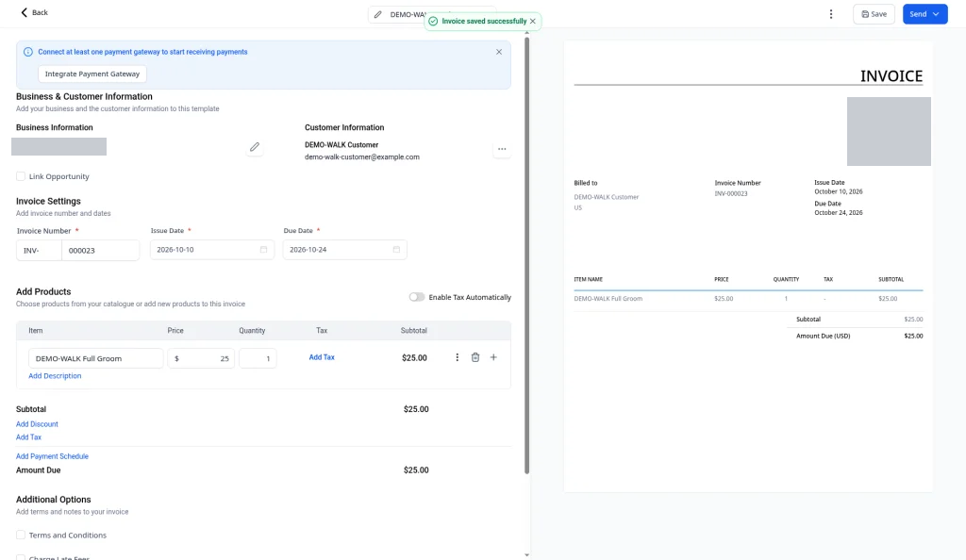Open the three-dot menu beside Save
The image size is (966, 560).
click(830, 14)
